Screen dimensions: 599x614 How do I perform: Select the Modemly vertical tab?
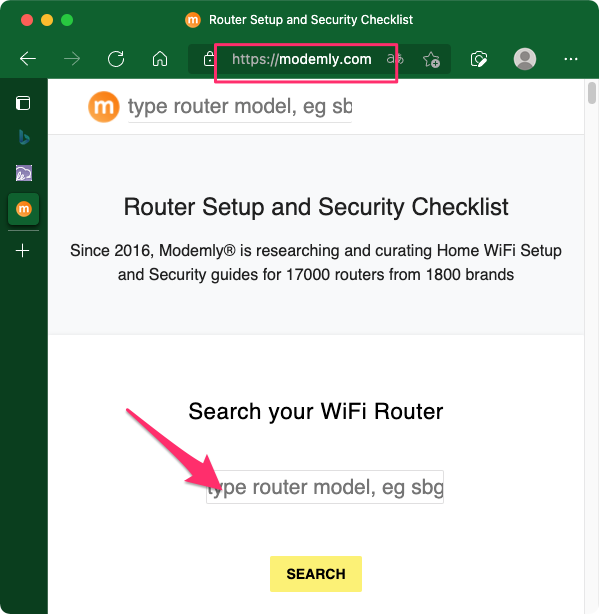click(x=23, y=209)
